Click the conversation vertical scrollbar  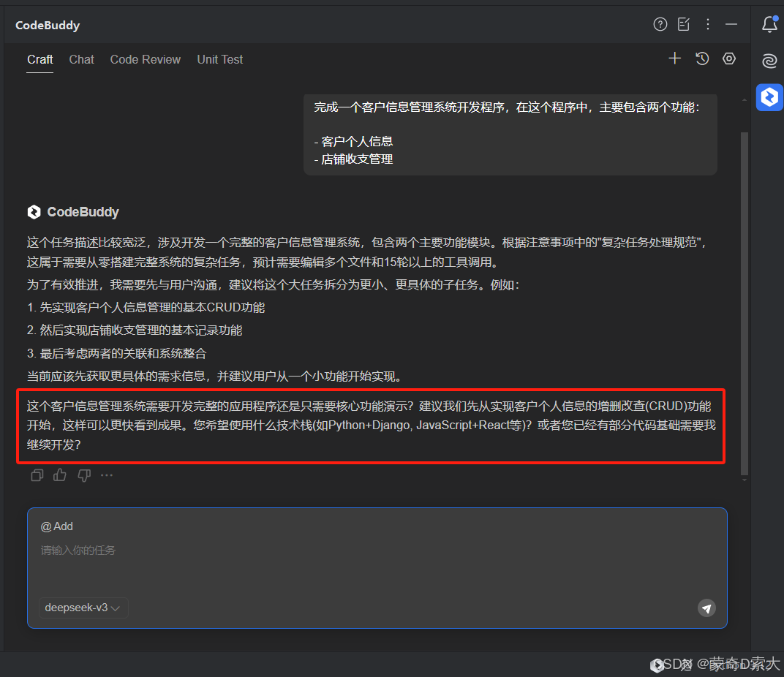pos(745,303)
